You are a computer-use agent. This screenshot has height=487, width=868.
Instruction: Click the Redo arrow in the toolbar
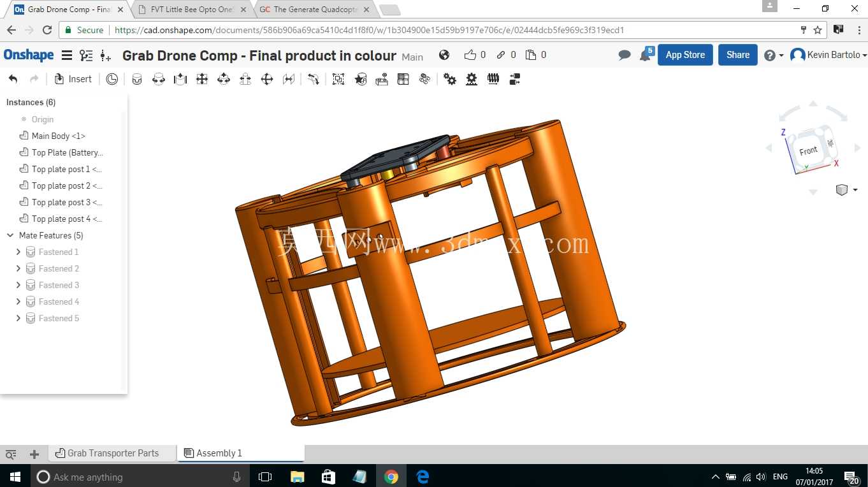tap(34, 79)
